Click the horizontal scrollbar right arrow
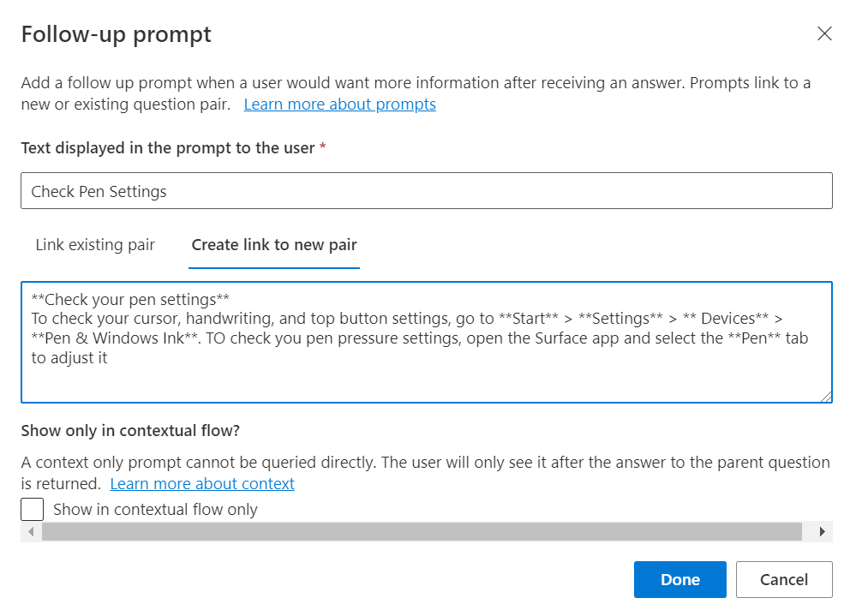 (822, 532)
